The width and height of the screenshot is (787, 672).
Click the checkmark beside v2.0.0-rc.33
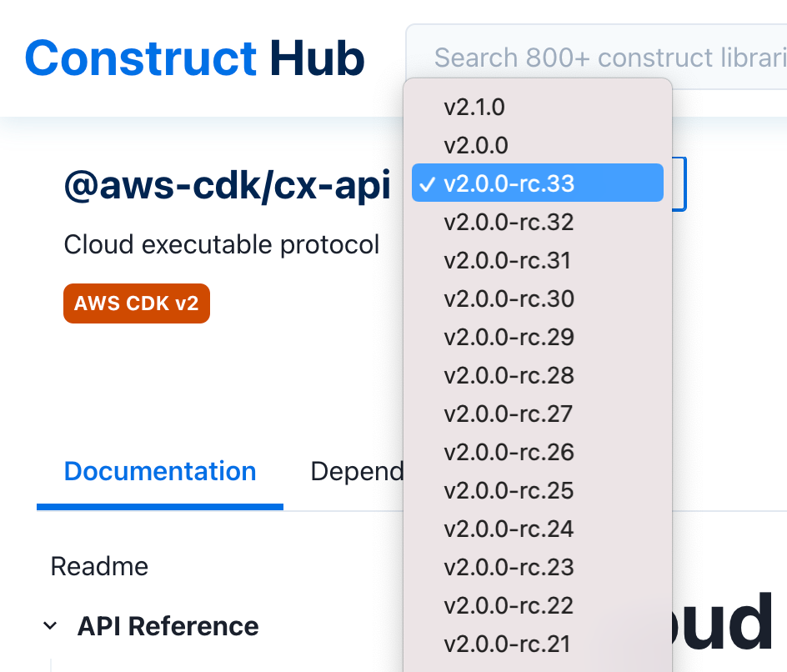point(428,183)
